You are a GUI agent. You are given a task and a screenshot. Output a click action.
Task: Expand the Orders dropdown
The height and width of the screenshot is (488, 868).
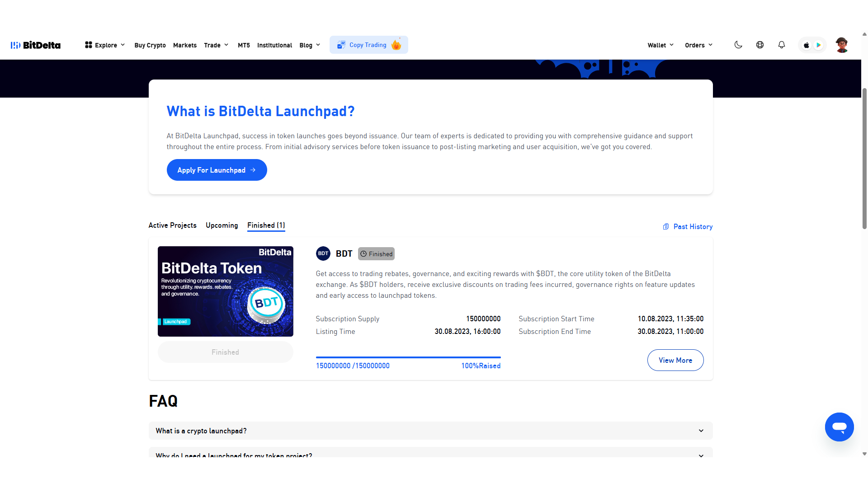pyautogui.click(x=698, y=45)
